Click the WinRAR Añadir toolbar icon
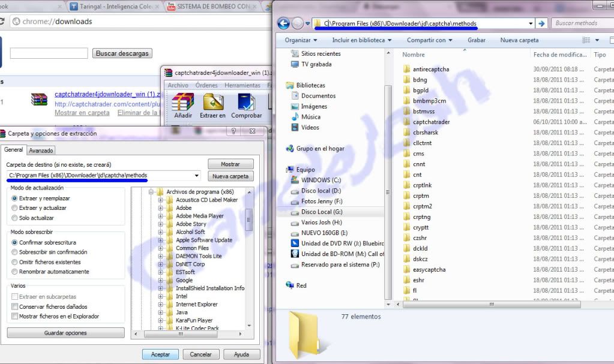 [x=183, y=103]
